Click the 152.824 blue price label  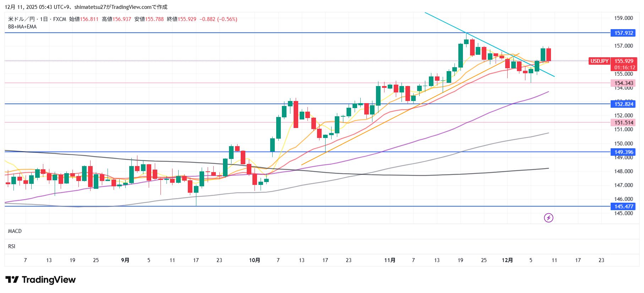point(623,104)
